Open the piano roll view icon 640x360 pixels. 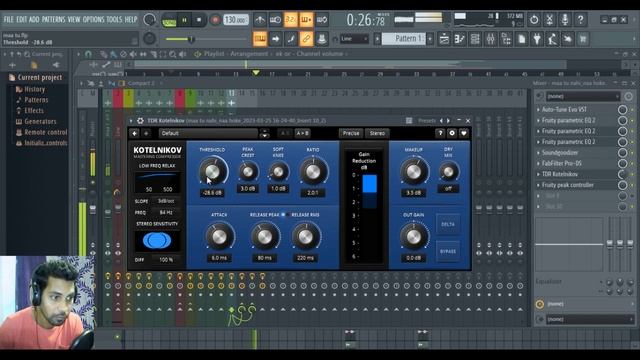click(460, 39)
